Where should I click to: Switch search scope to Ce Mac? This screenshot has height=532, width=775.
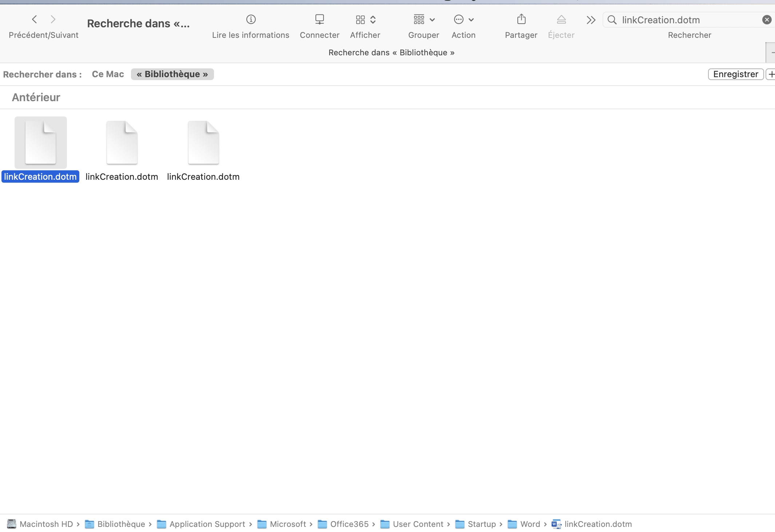(x=108, y=74)
